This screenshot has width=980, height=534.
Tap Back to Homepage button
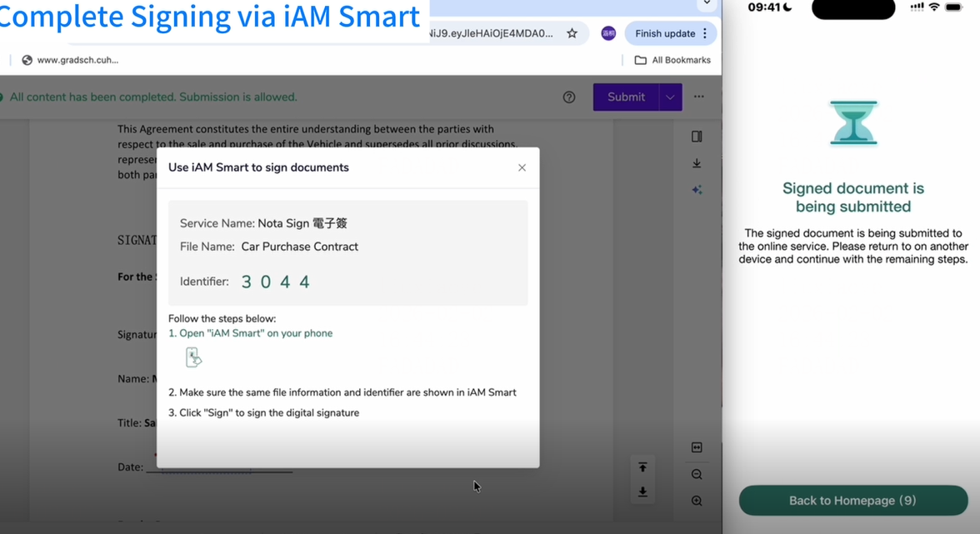[852, 501]
